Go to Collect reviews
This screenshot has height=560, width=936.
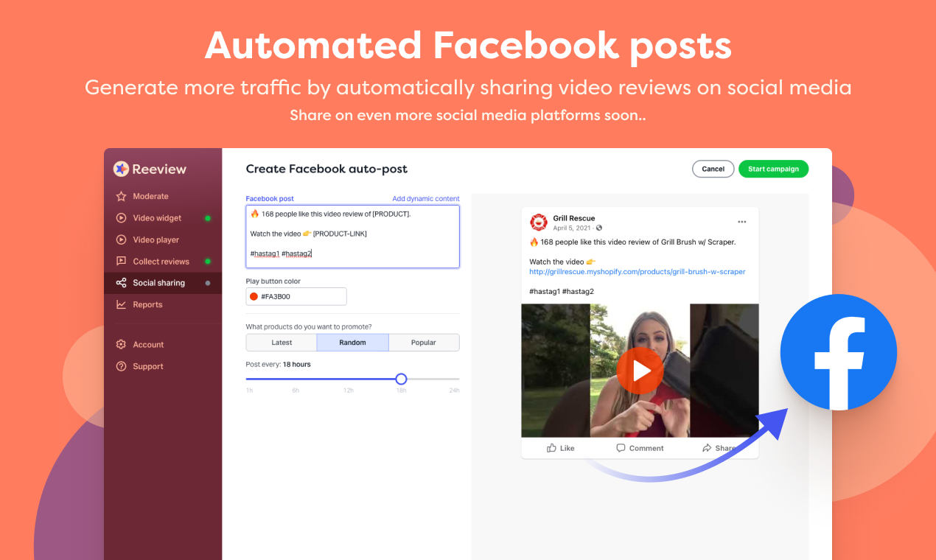(161, 261)
